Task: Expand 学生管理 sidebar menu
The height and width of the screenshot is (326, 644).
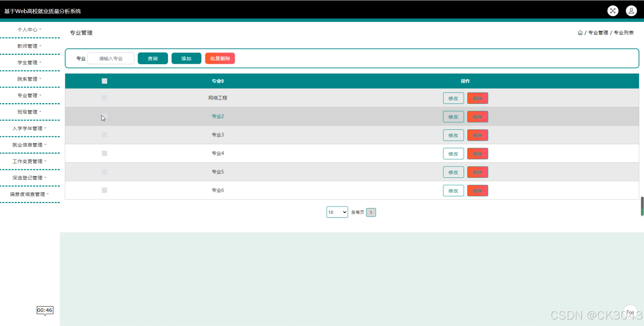Action: tap(30, 63)
